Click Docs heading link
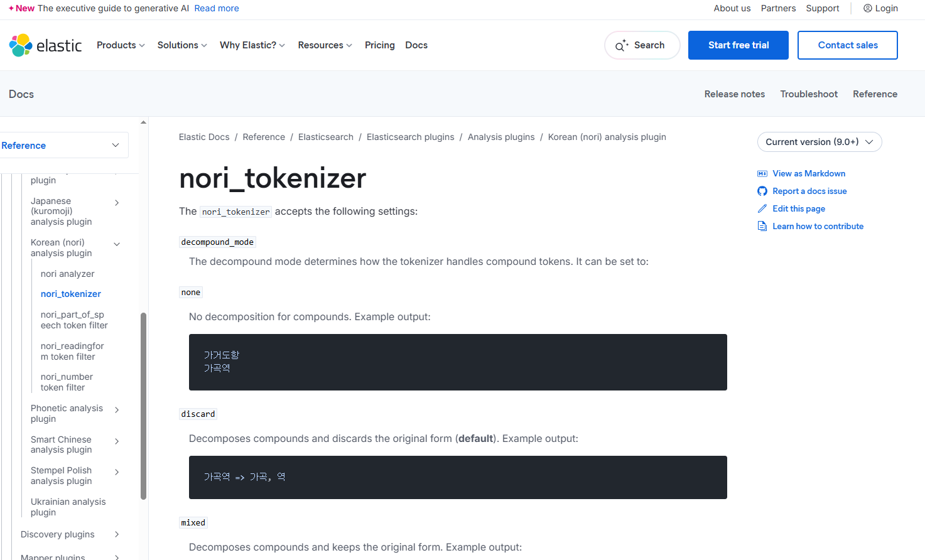 click(21, 94)
